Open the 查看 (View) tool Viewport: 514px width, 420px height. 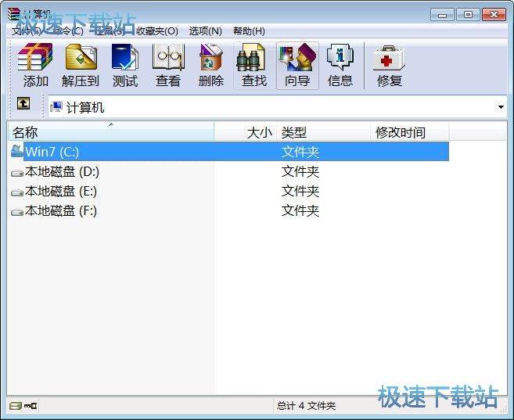pyautogui.click(x=167, y=64)
